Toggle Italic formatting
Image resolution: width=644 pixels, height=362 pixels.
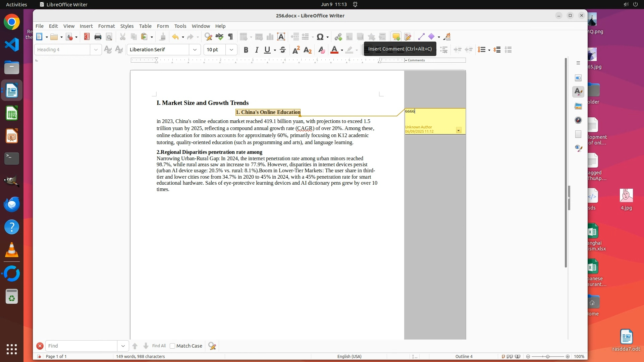(x=257, y=50)
